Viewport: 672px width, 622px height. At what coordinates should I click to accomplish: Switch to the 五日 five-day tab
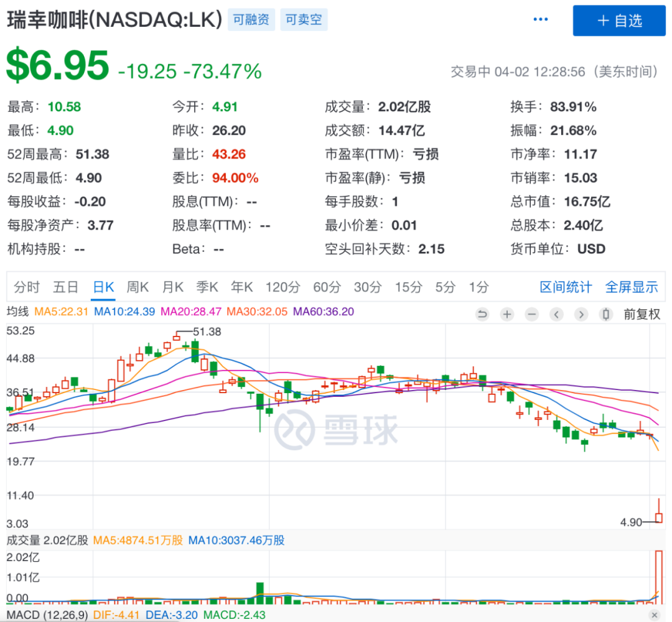(65, 287)
